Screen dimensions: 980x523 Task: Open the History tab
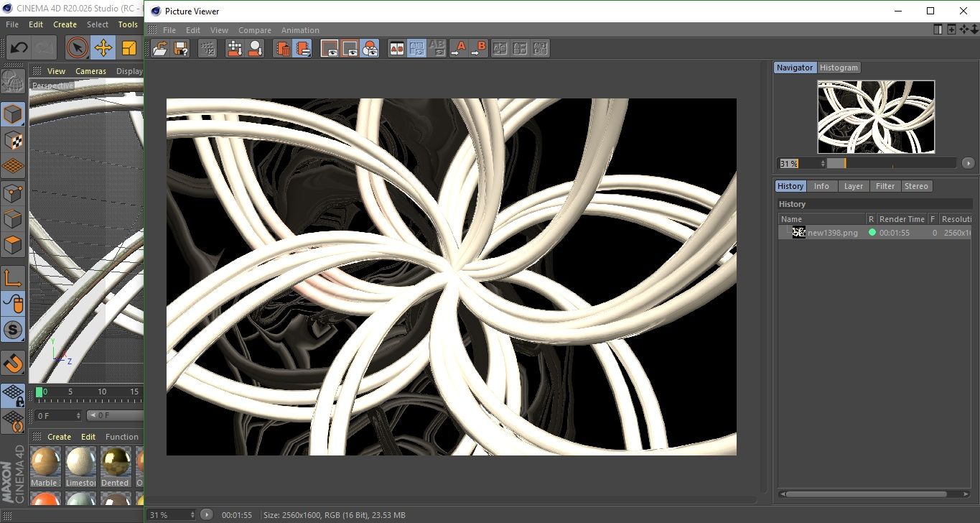coord(790,186)
